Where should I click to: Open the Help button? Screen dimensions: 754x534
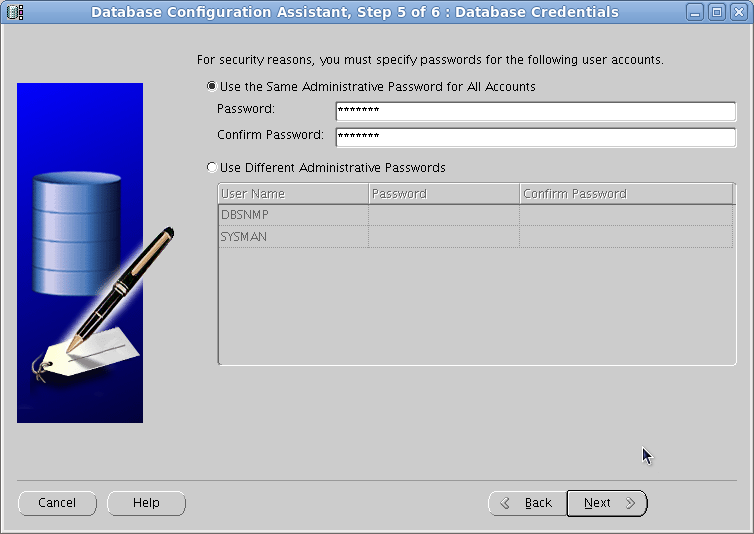pyautogui.click(x=146, y=503)
